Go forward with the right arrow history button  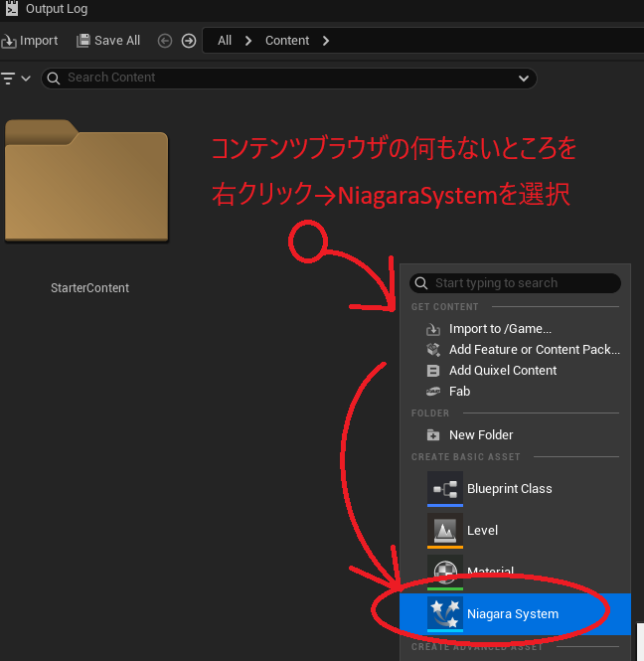pos(189,41)
